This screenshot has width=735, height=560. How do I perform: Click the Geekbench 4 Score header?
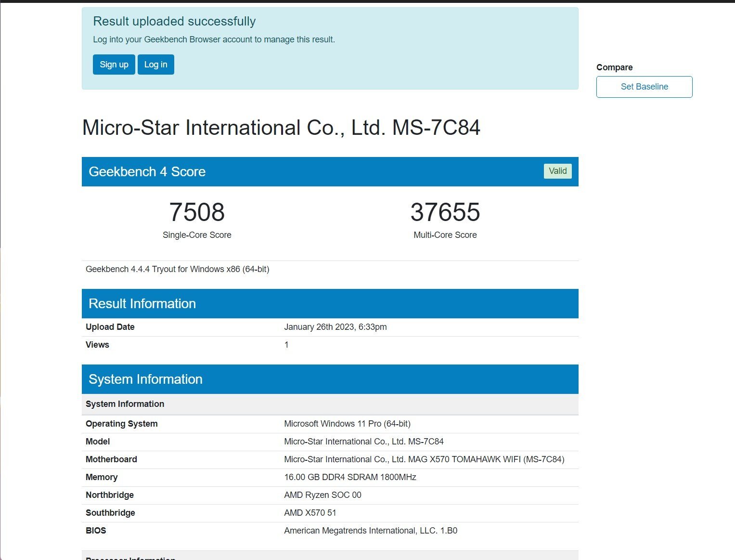coord(330,171)
